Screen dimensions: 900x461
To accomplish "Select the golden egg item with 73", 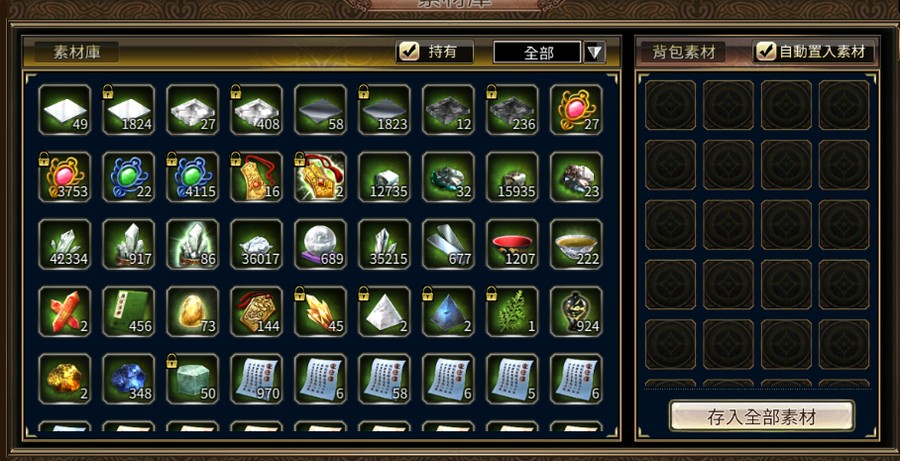I will pyautogui.click(x=192, y=311).
